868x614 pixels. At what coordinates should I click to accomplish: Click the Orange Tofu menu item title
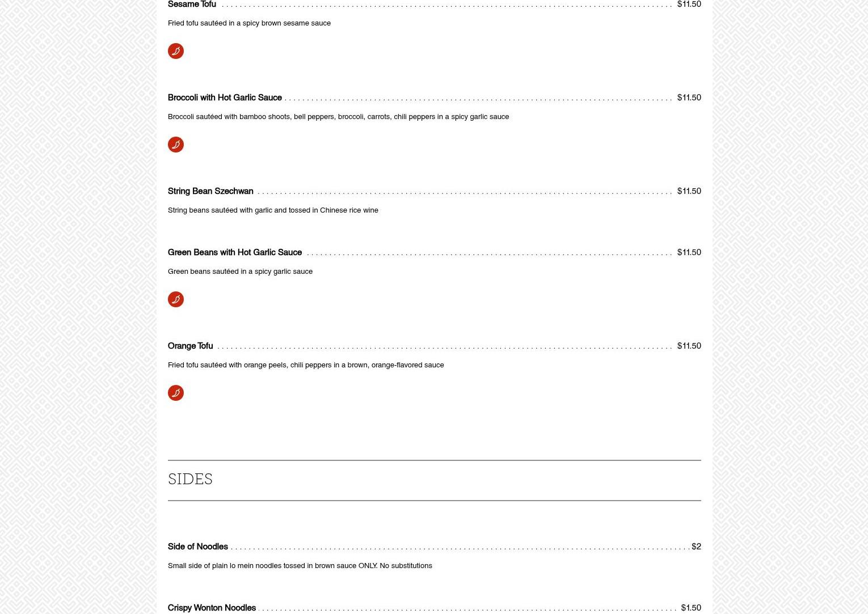point(190,346)
